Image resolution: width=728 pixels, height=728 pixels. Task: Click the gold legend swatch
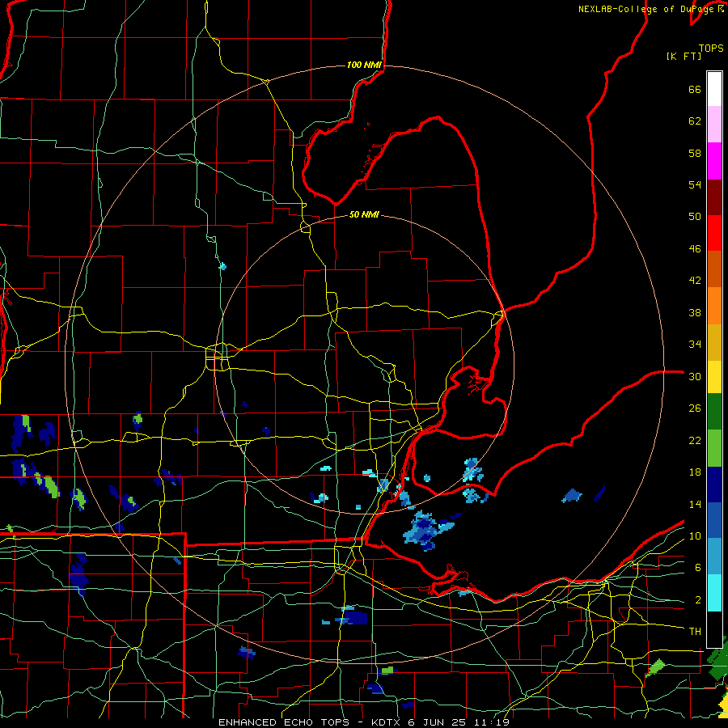click(714, 342)
